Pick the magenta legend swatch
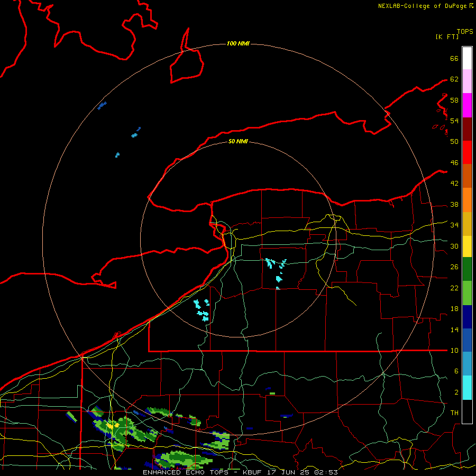The image size is (476, 476). coord(467,105)
